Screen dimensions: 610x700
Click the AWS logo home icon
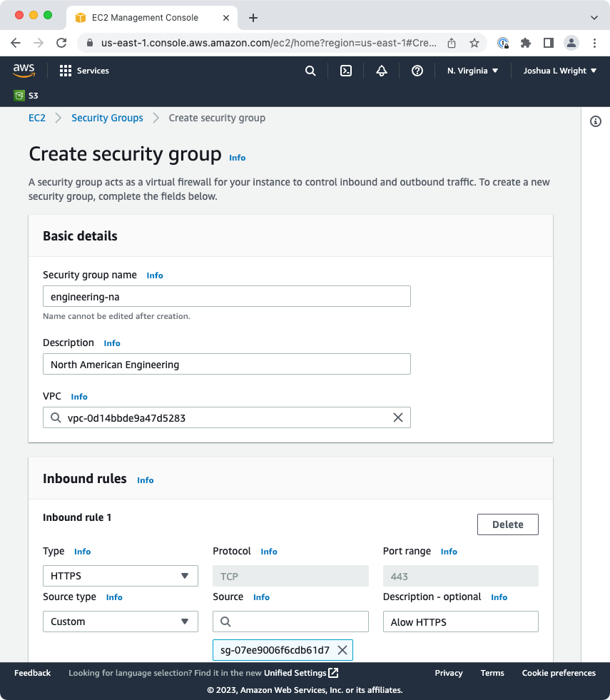(24, 71)
